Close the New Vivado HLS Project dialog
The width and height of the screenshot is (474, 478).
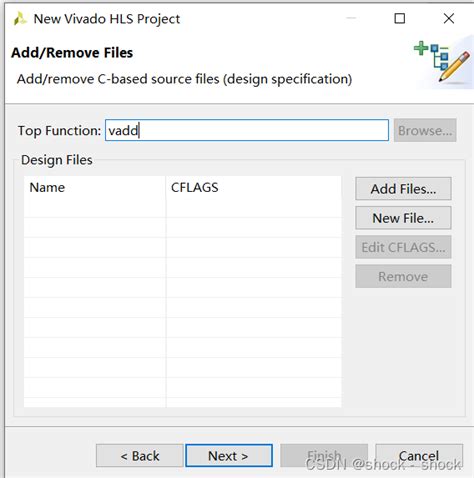[x=449, y=18]
